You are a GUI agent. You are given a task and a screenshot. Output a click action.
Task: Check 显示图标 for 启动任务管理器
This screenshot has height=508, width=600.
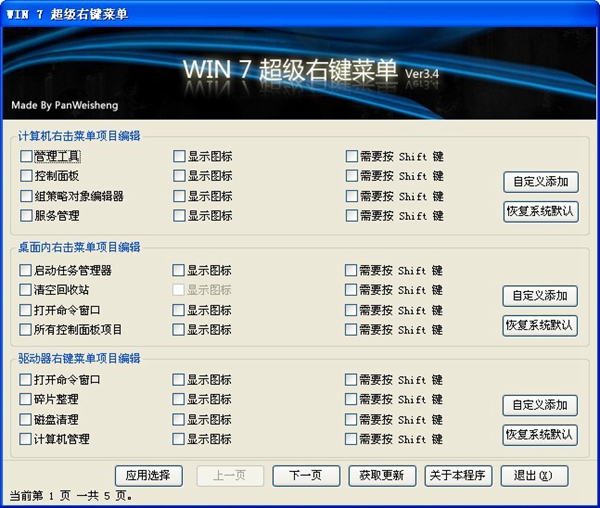(x=179, y=270)
